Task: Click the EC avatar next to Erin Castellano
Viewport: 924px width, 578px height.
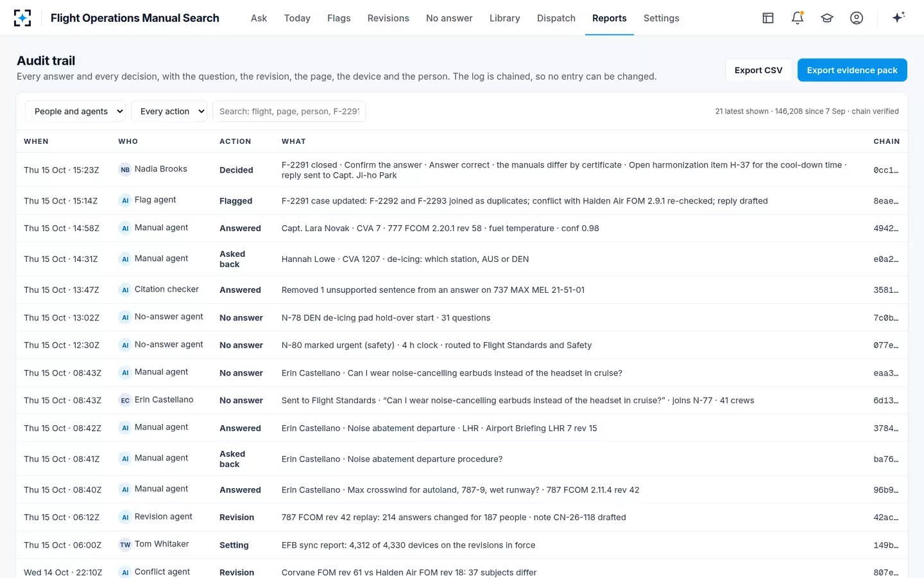Action: click(125, 400)
